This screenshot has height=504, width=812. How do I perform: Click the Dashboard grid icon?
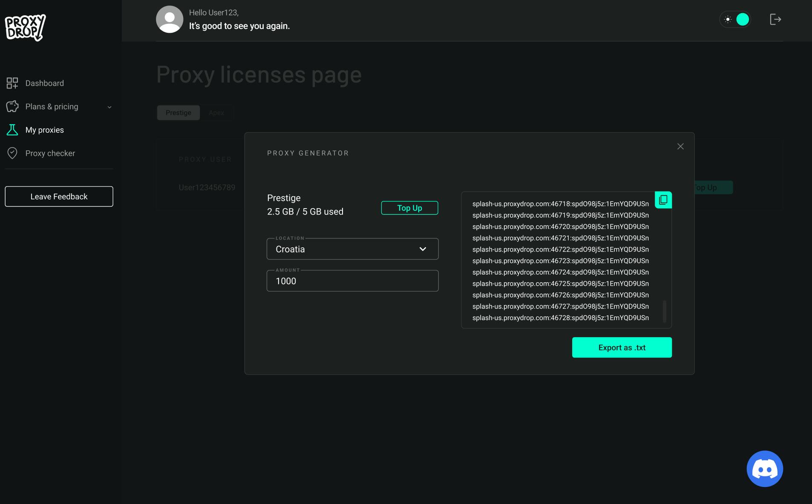[12, 83]
